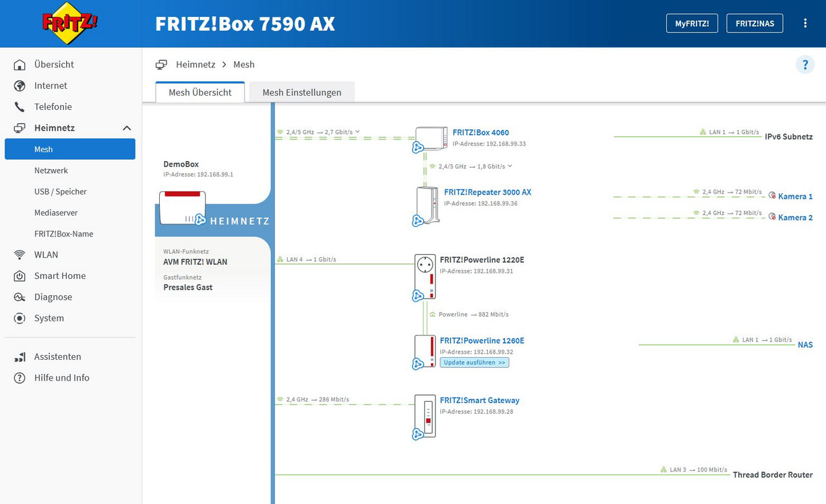Click the Smart Home menu label
826x504 pixels.
click(x=60, y=276)
